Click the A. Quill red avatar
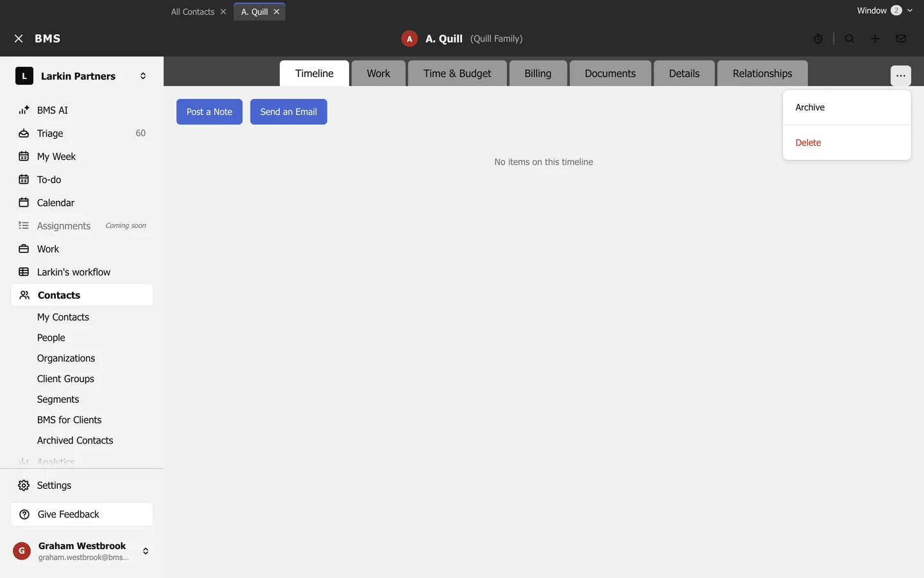This screenshot has width=924, height=578. click(409, 39)
